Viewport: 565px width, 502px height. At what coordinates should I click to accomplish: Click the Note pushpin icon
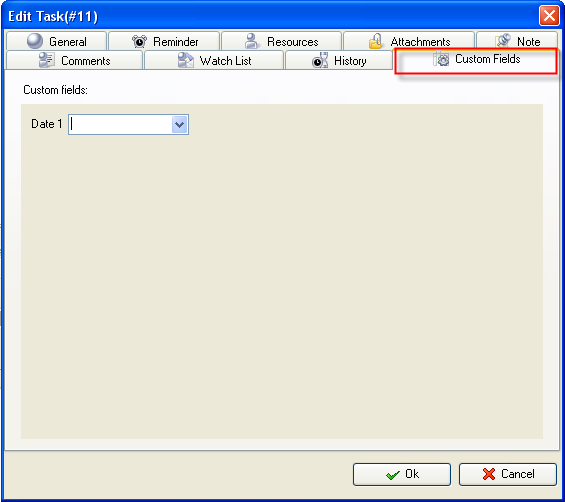pos(503,40)
